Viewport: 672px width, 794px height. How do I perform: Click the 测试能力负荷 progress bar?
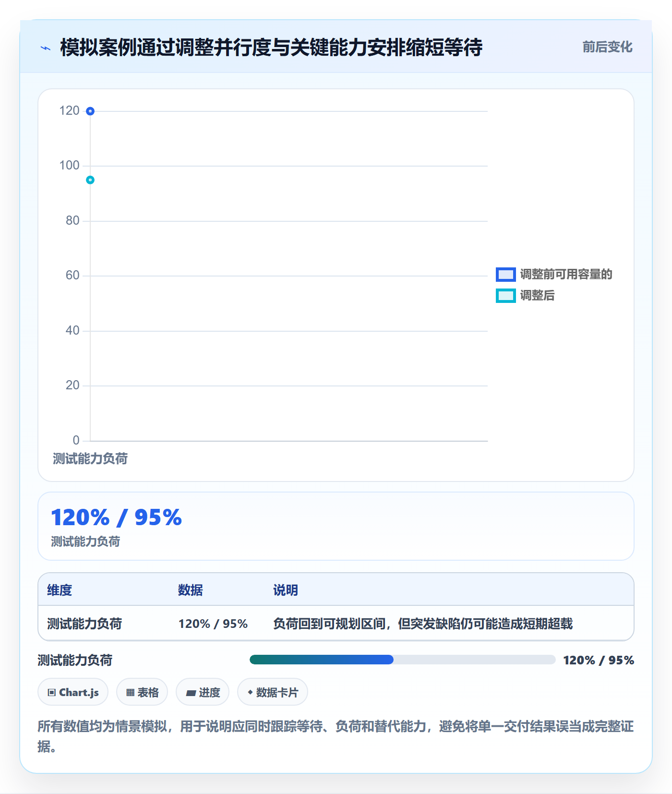(x=402, y=660)
